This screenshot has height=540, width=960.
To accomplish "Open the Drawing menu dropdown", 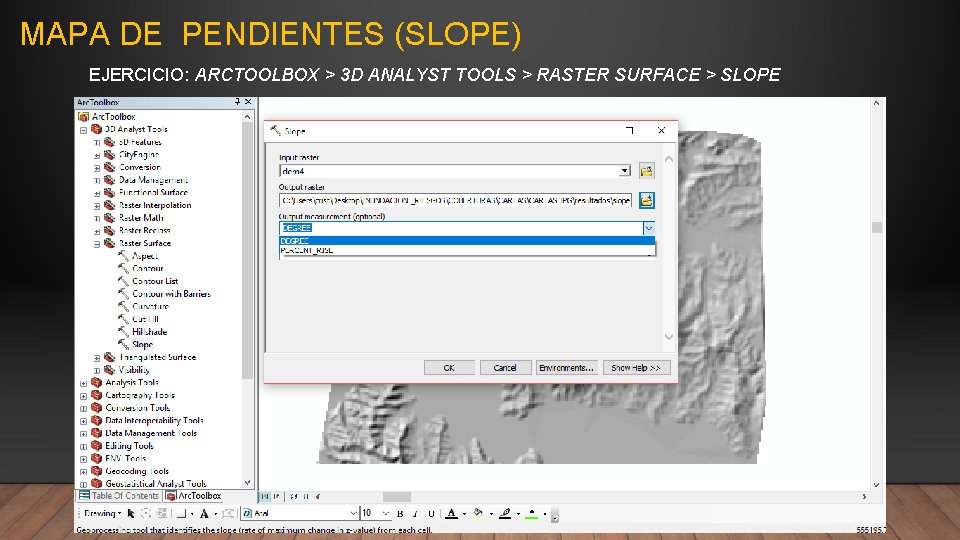I will pos(102,513).
